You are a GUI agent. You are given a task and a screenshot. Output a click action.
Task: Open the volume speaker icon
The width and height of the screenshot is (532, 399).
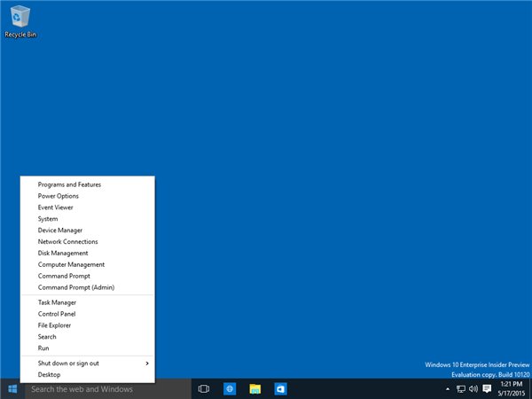coord(473,389)
